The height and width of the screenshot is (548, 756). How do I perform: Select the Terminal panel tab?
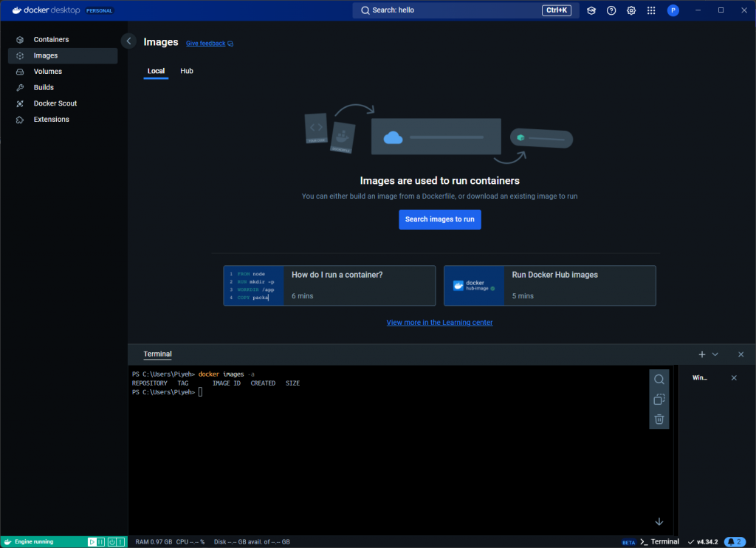click(158, 354)
